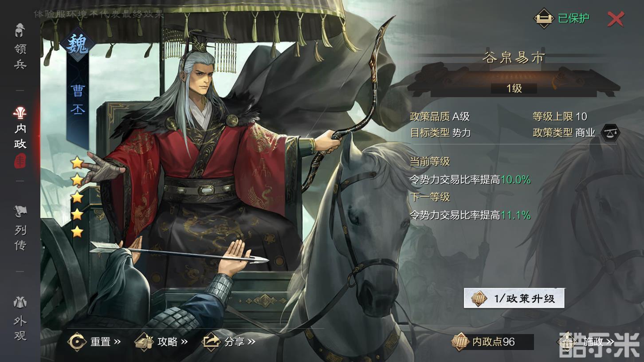Click the 内政点 scroll icon

[460, 342]
